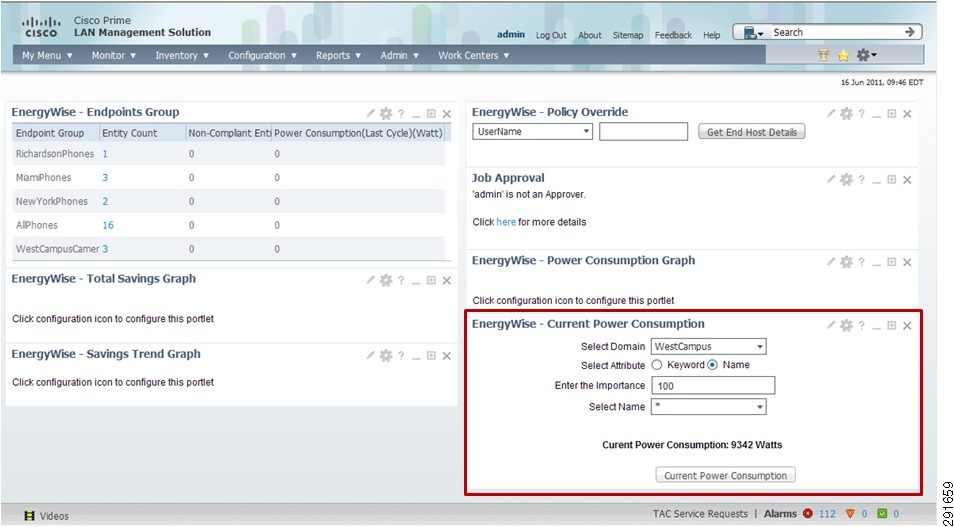Show help for the Total Savings Graph portlet
The width and height of the screenshot is (954, 527).
click(401, 280)
